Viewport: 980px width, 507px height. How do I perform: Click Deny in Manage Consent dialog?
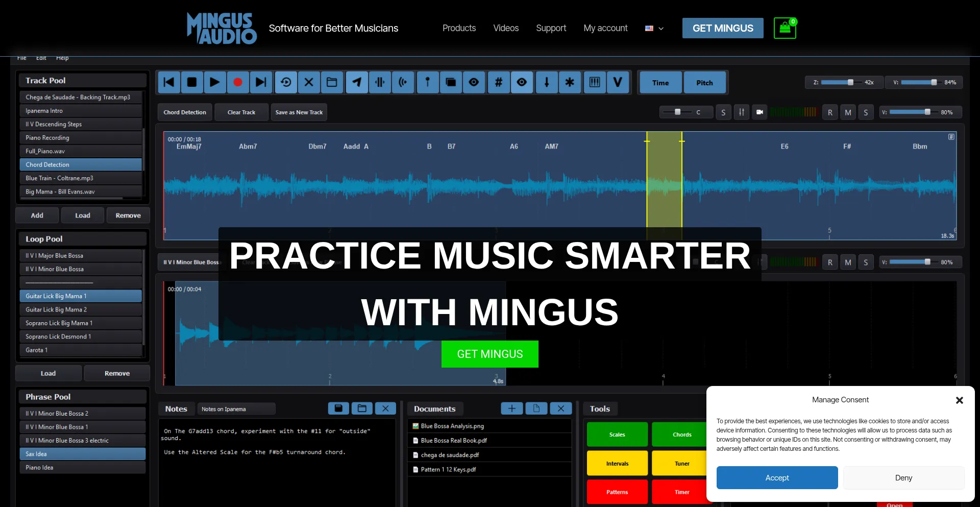(903, 478)
